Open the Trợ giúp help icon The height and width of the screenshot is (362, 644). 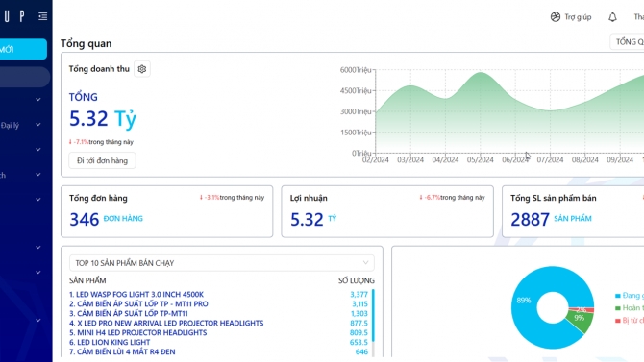pos(556,17)
